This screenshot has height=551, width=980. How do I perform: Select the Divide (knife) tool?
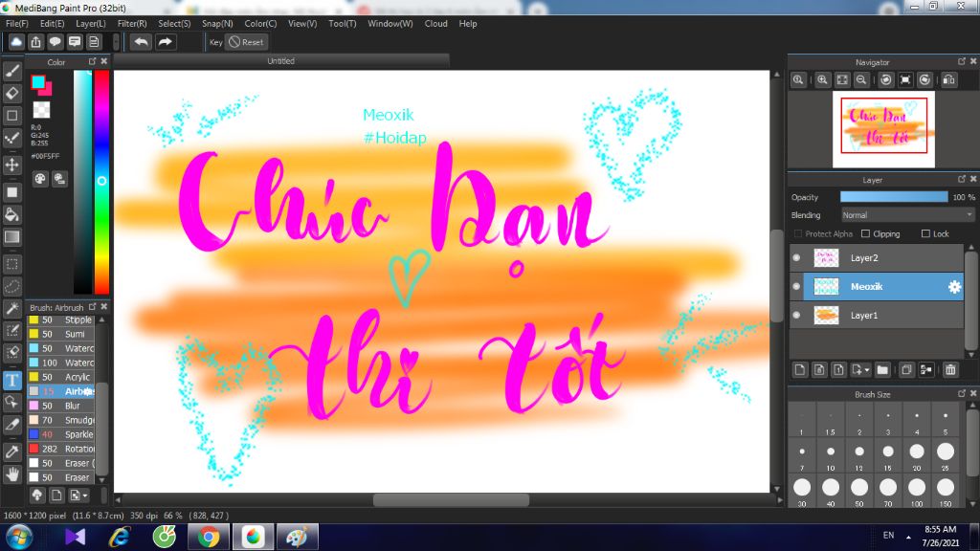click(11, 425)
